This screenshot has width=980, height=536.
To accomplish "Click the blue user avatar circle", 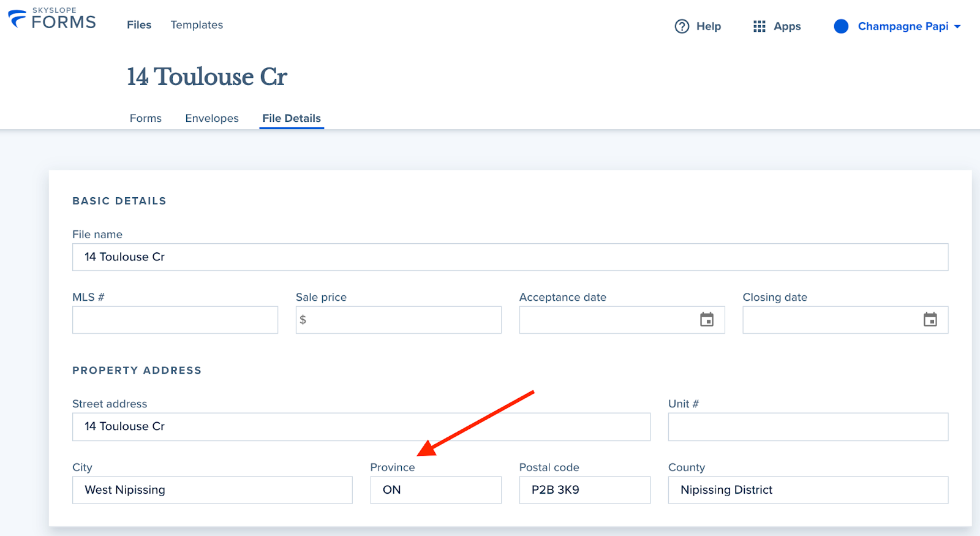I will (841, 26).
